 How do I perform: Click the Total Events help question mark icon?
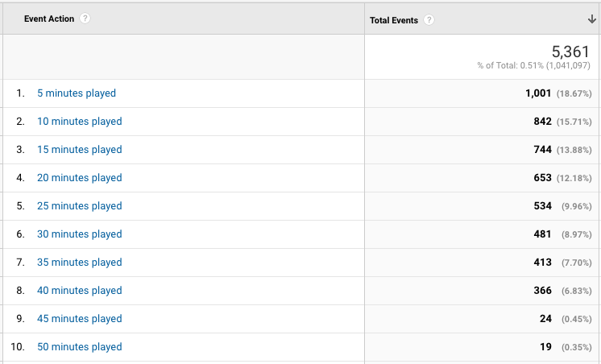click(429, 20)
